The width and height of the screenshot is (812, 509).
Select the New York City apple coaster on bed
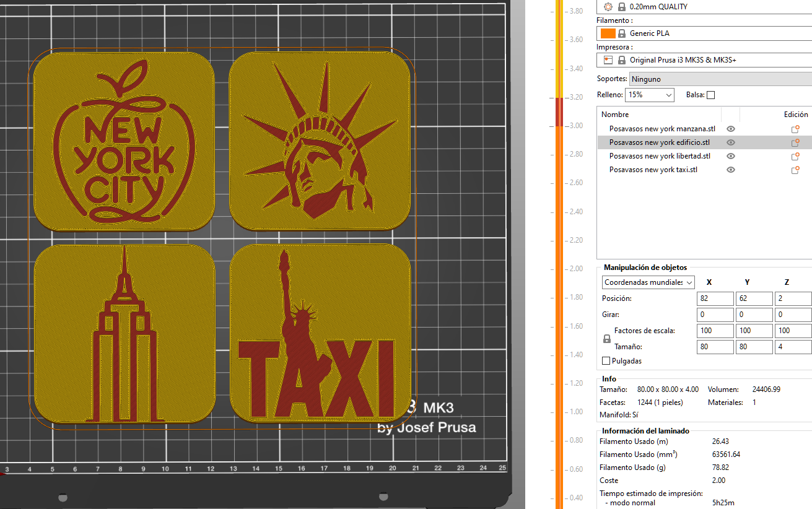(124, 141)
